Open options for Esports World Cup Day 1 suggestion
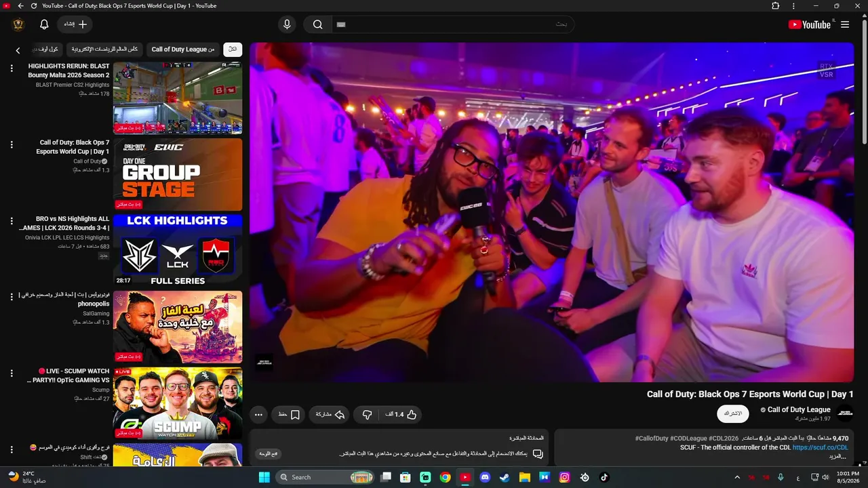This screenshot has height=488, width=868. pos(12,145)
